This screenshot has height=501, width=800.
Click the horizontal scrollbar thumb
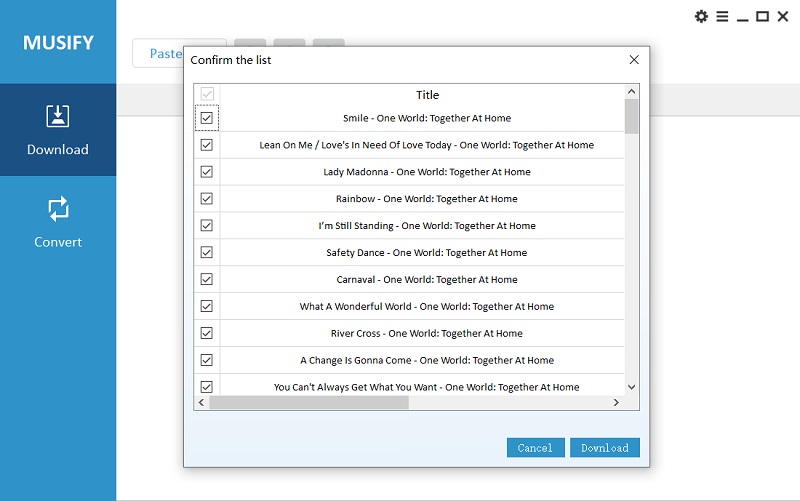point(309,403)
